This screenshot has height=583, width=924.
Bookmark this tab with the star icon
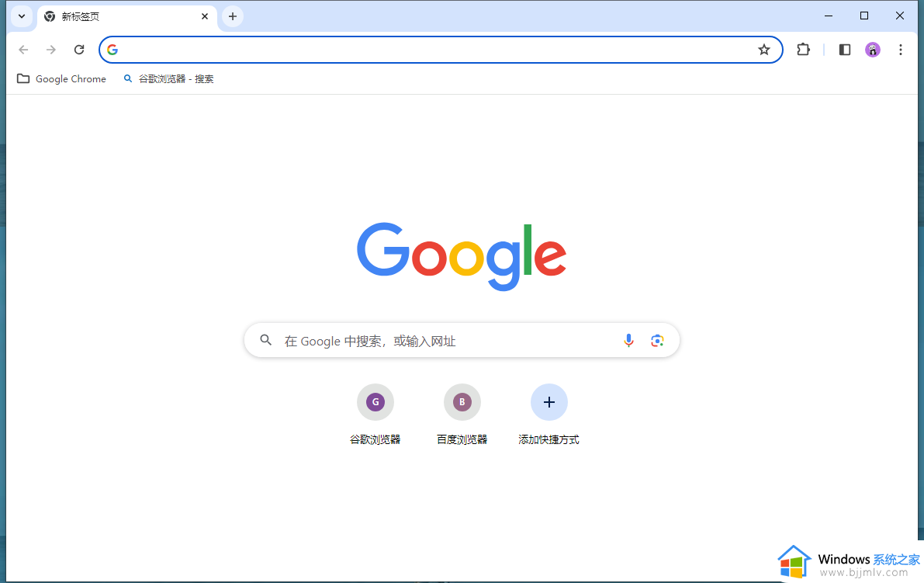(763, 50)
